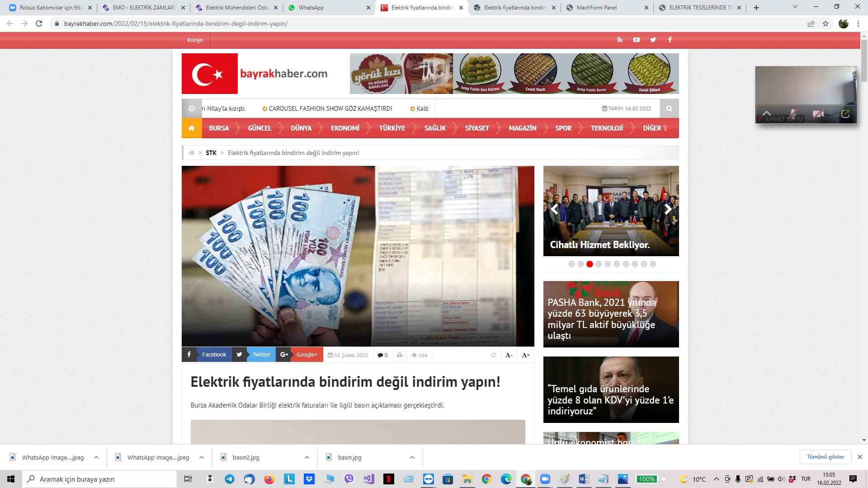Open Dropbox from the taskbar
This screenshot has width=868, height=488.
(x=309, y=479)
